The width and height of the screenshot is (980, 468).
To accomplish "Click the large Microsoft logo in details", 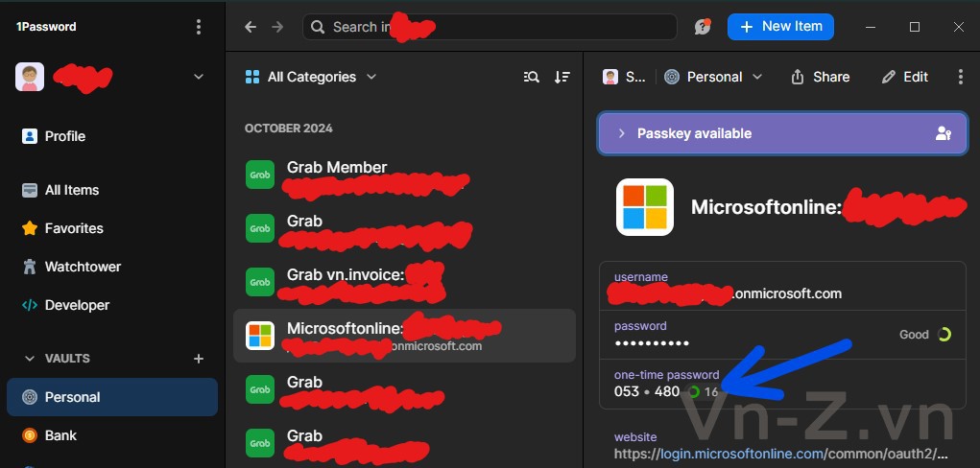I will pos(645,207).
